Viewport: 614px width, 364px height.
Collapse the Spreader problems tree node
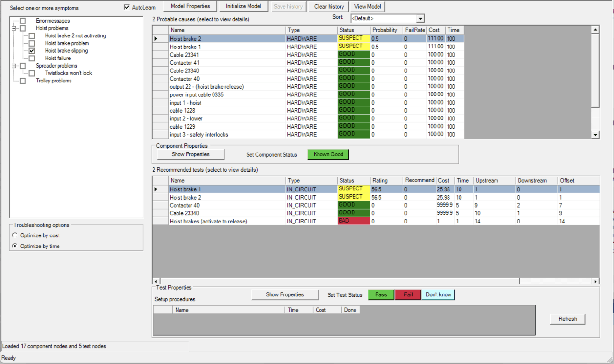14,66
